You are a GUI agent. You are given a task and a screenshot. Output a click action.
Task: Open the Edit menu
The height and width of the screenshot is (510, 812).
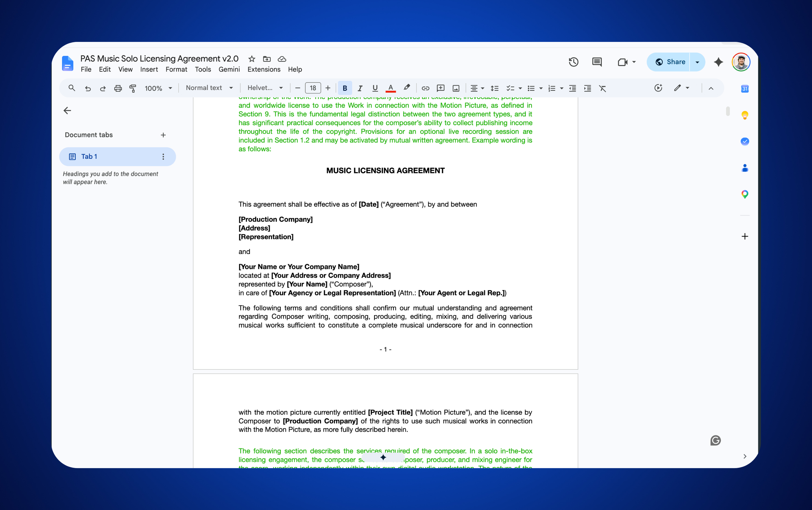(x=105, y=70)
